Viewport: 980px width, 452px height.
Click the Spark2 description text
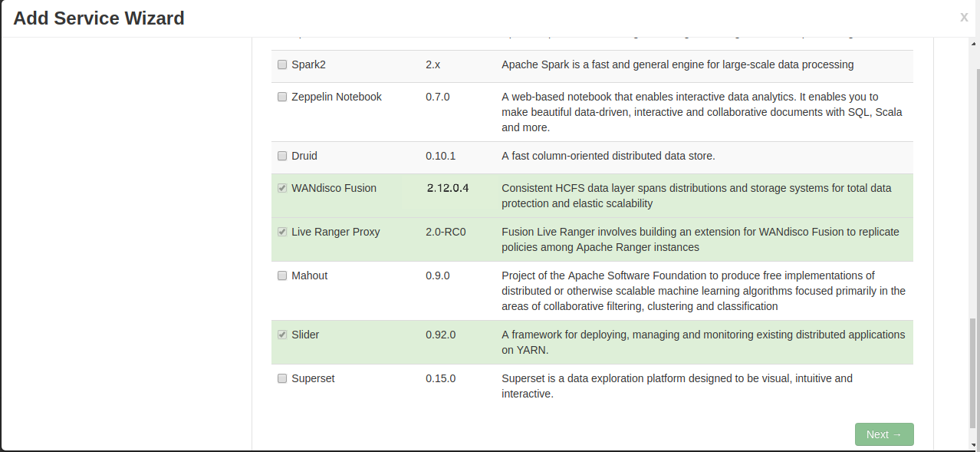[x=678, y=64]
